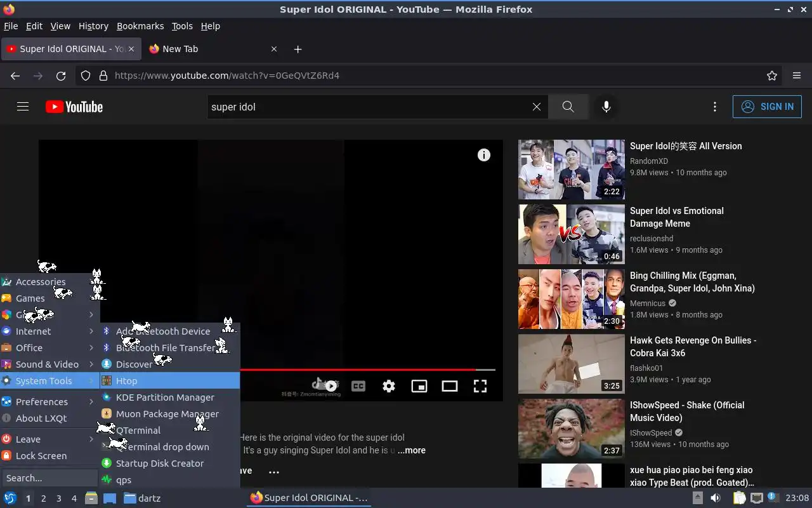Enter fullscreen video mode
The width and height of the screenshot is (812, 508).
coord(480,386)
